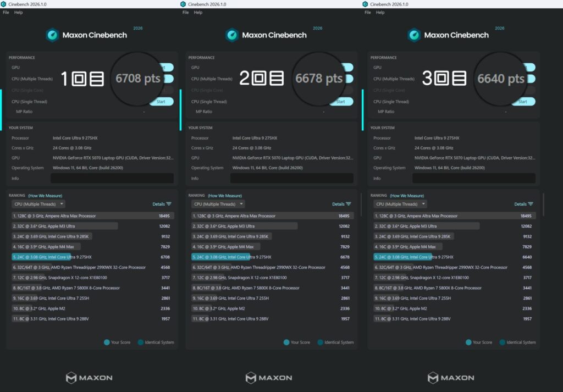Select Apple M3 Ultra row in 6708 window
The height and width of the screenshot is (392, 563).
(x=92, y=226)
